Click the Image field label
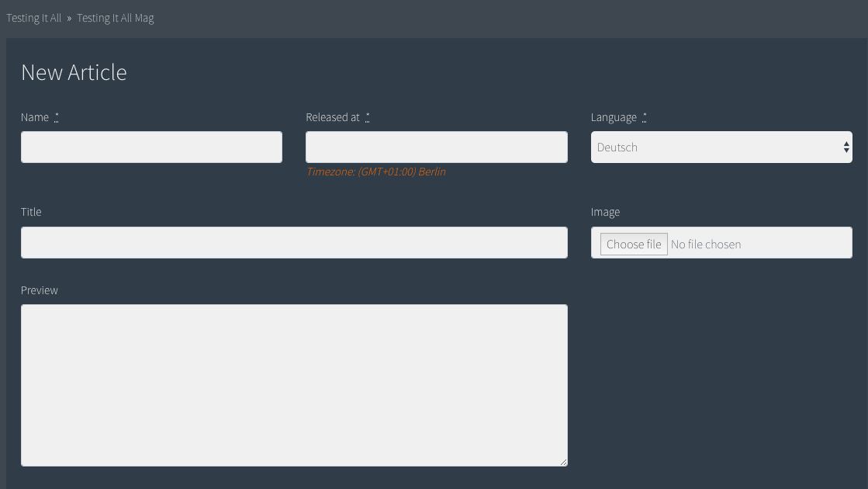 coord(605,212)
